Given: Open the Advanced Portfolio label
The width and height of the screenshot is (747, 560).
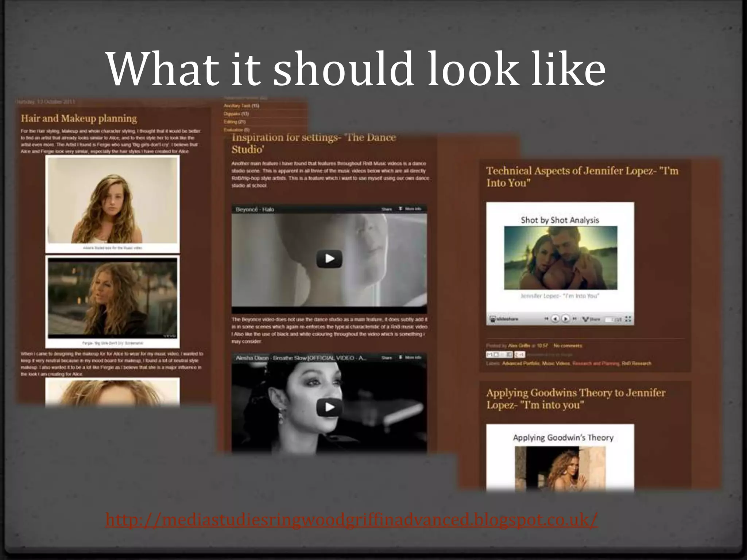Looking at the screenshot, I should tap(520, 363).
